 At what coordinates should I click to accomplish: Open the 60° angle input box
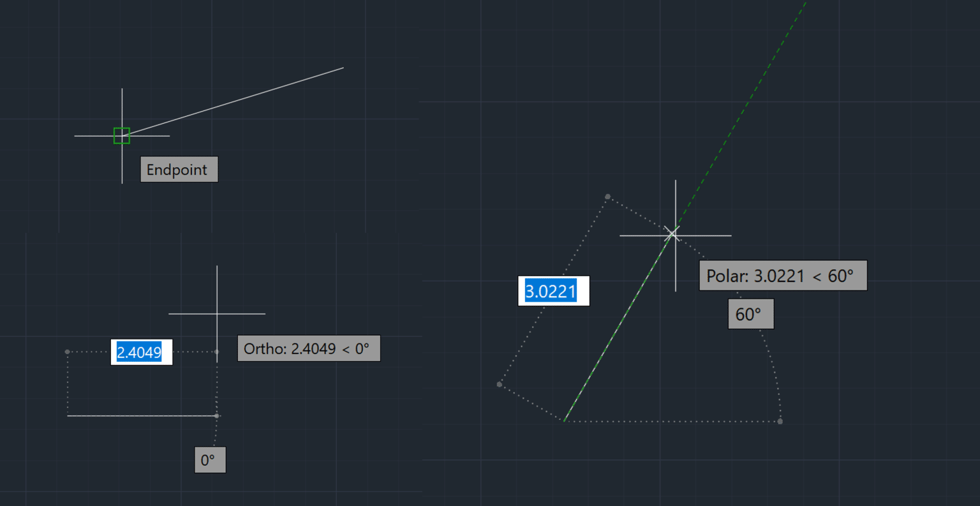point(751,313)
